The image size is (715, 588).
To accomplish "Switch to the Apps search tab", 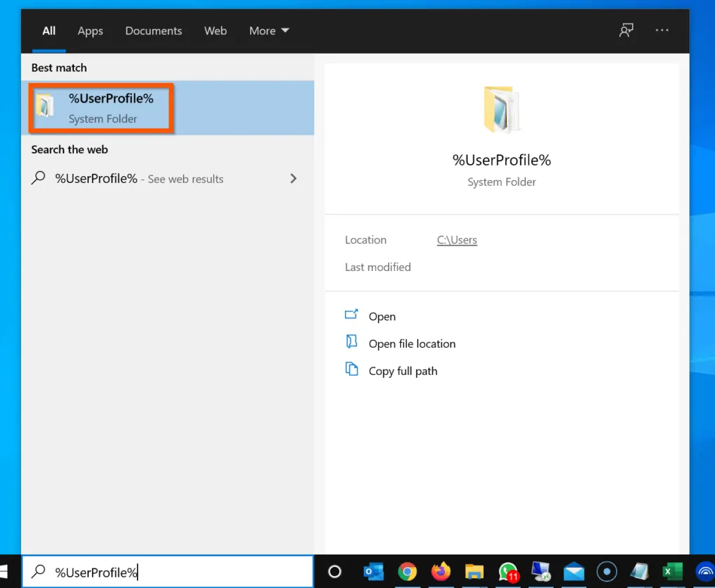I will click(x=90, y=31).
